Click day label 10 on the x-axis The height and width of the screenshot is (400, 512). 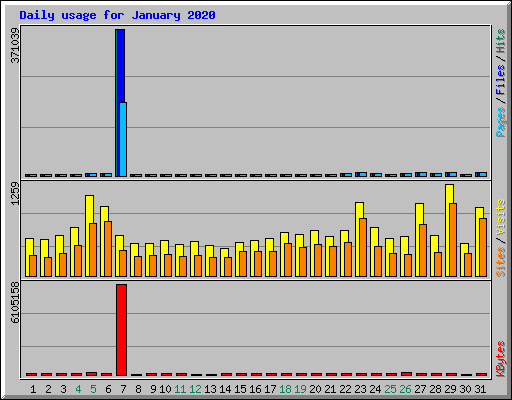point(165,389)
